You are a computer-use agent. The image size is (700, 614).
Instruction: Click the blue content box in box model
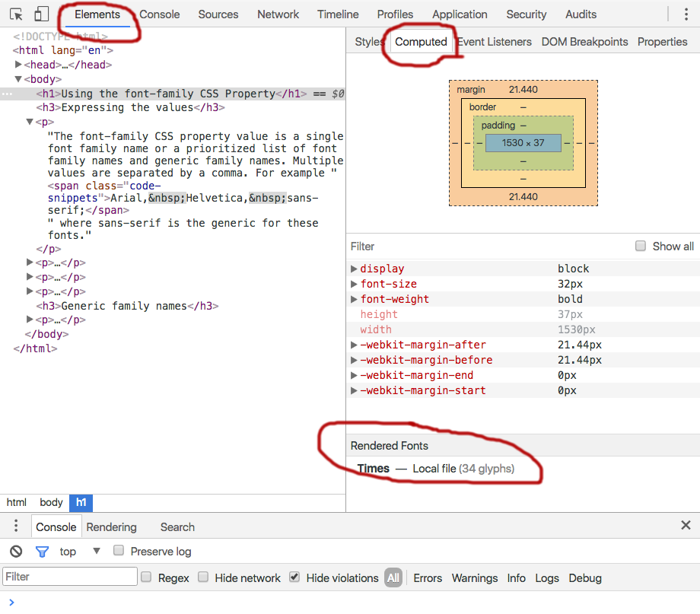(523, 143)
